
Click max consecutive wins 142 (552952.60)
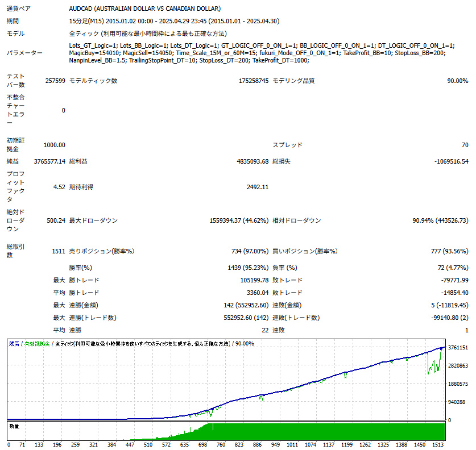[x=246, y=305]
